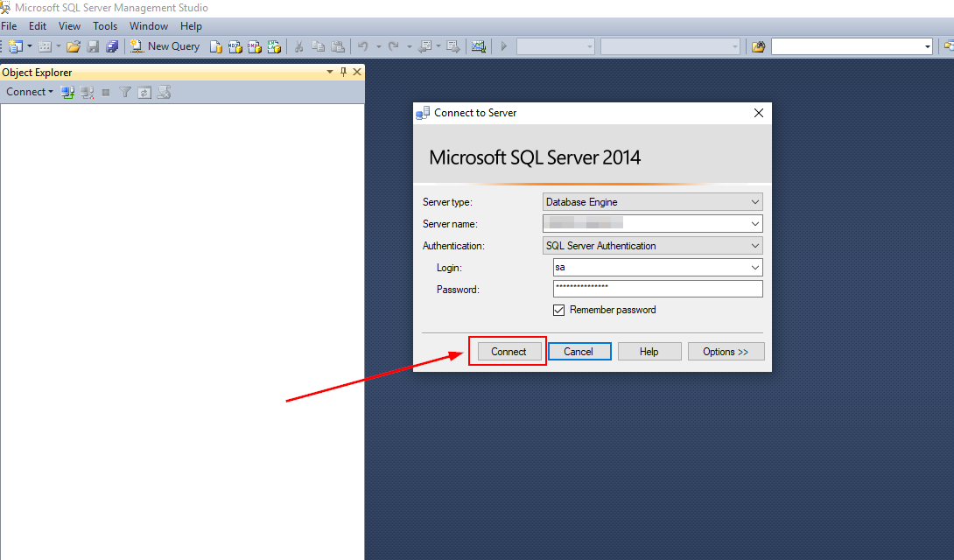Click the Options >> button
Image resolution: width=954 pixels, height=560 pixels.
tap(726, 352)
